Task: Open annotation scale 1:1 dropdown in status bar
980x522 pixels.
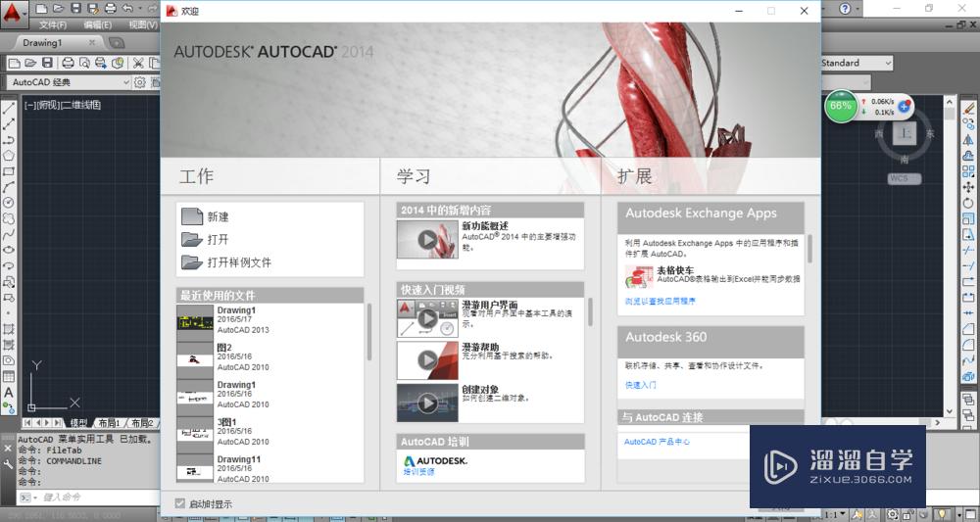Action: [834, 515]
